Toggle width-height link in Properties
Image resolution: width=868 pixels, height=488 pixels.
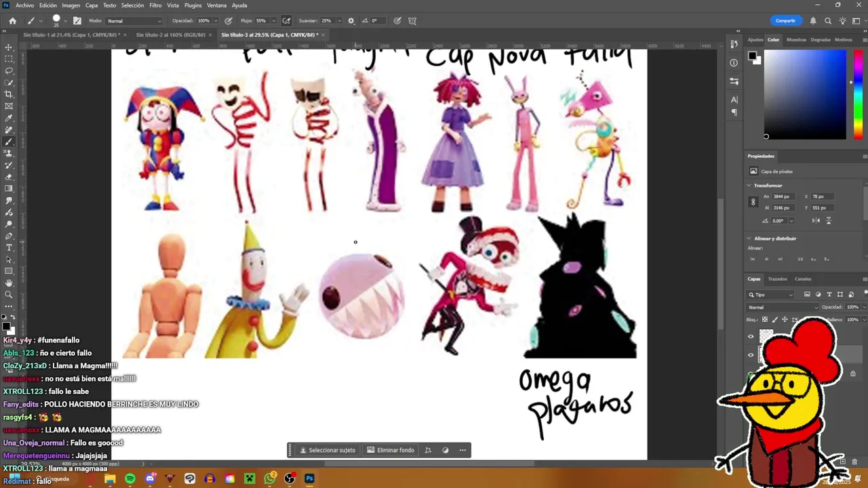point(753,202)
